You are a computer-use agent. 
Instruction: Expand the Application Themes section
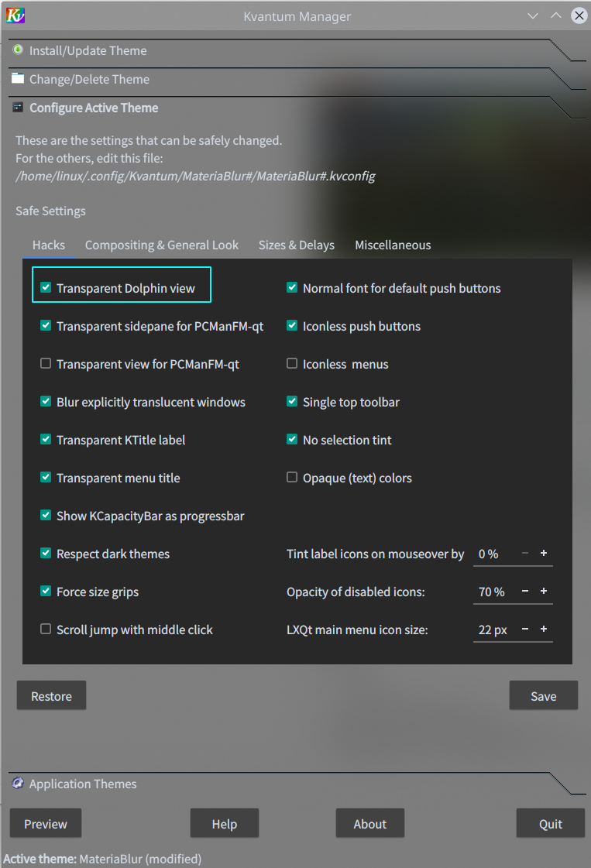83,784
